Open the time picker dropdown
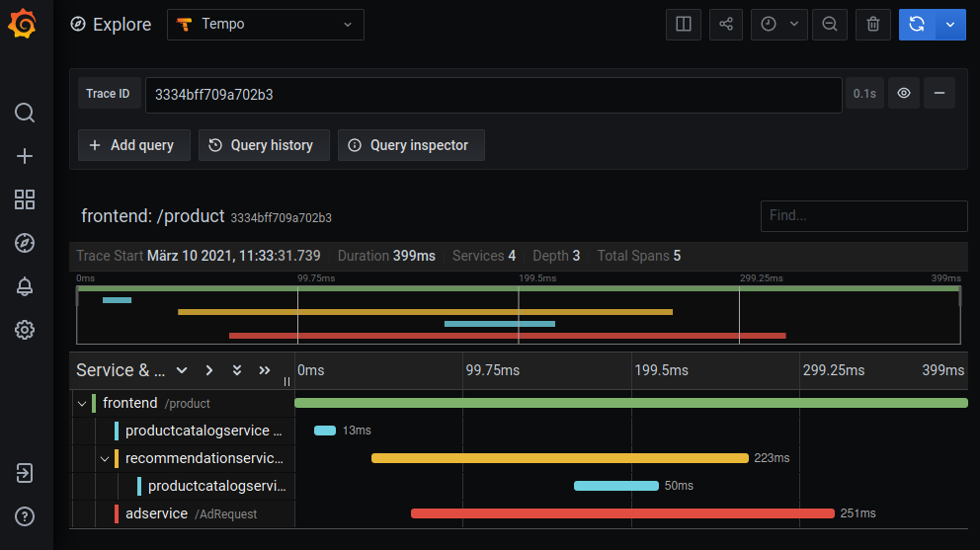 coord(779,25)
